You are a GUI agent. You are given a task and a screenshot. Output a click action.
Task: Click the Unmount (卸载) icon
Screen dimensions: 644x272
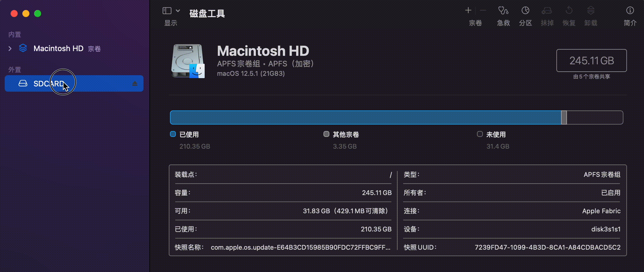tap(591, 11)
